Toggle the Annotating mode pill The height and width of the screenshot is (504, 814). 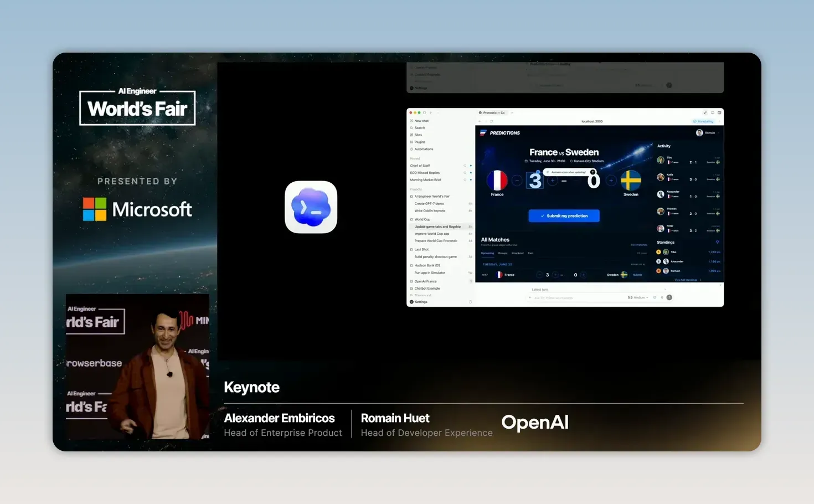pos(703,121)
